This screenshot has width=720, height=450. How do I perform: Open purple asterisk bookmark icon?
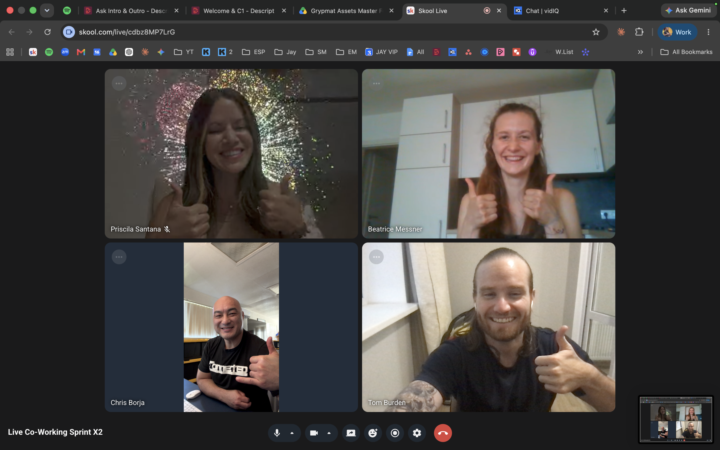click(585, 52)
